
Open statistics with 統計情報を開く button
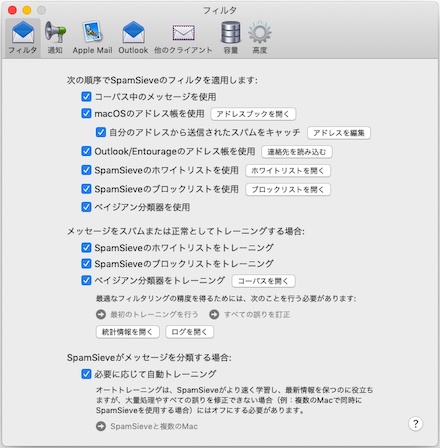(127, 332)
